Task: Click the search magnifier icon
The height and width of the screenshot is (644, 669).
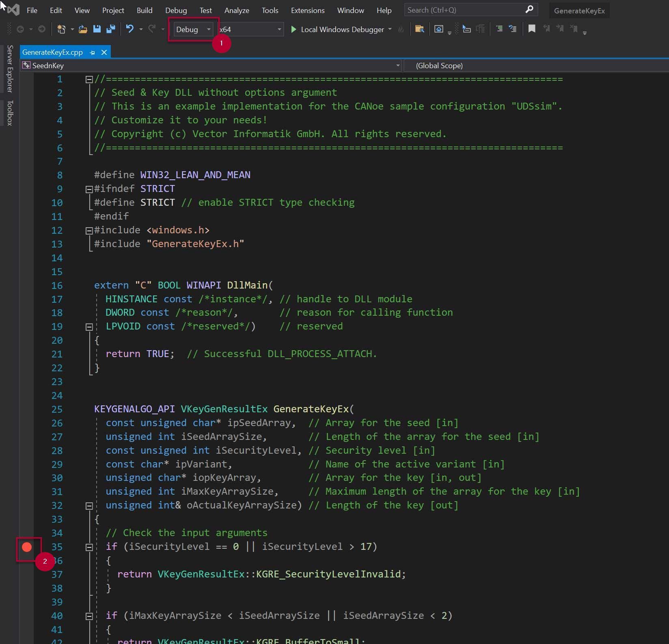Action: [x=529, y=10]
